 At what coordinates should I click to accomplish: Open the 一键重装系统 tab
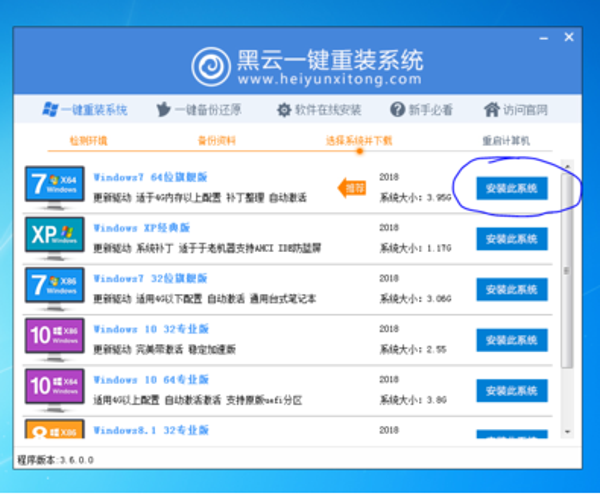click(85, 110)
